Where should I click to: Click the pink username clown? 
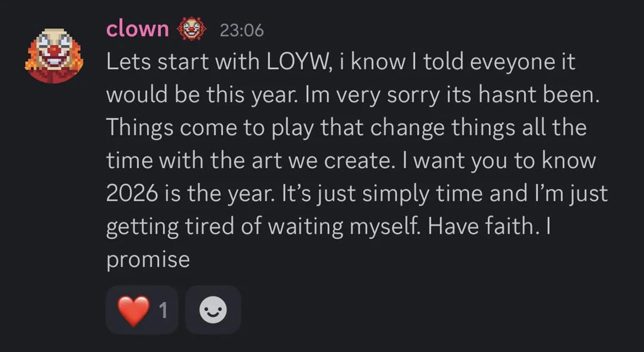[138, 29]
